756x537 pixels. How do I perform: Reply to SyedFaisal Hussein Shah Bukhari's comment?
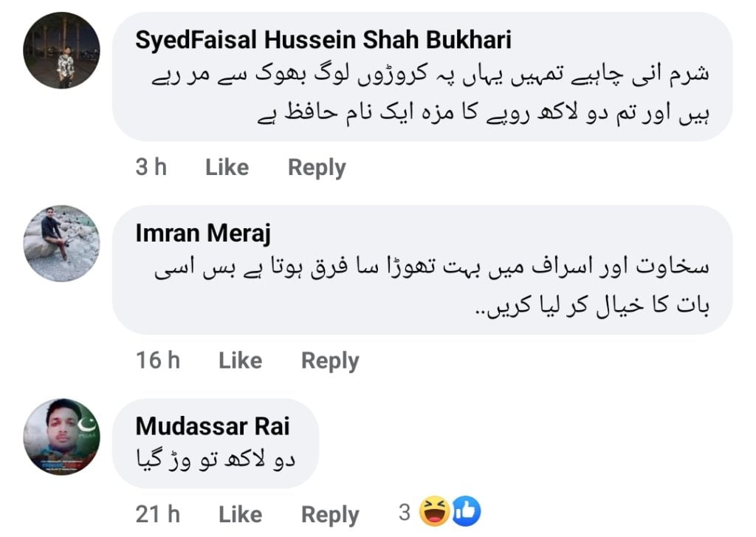pos(317,168)
